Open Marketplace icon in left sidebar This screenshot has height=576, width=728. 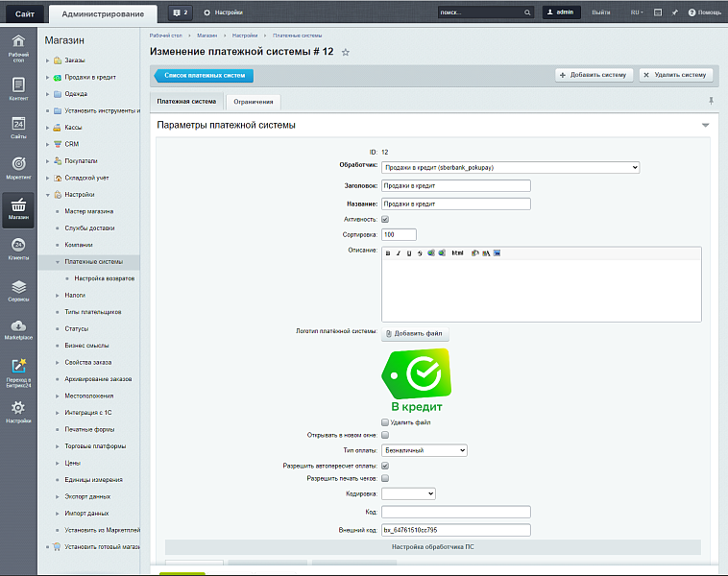18,330
